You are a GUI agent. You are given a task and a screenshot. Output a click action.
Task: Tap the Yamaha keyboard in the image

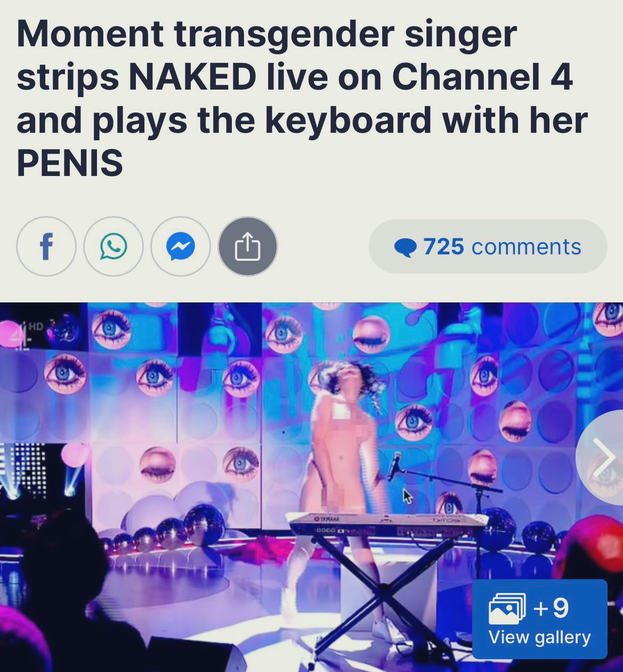(388, 524)
